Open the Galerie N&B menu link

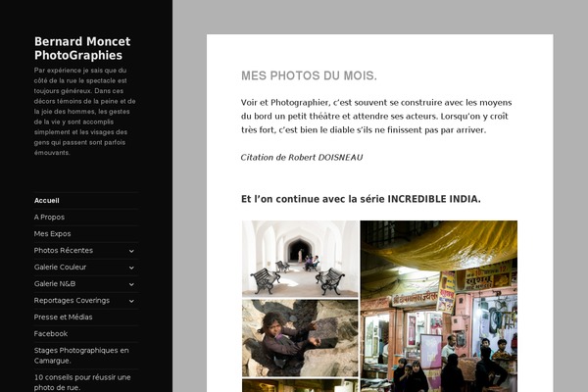point(55,283)
